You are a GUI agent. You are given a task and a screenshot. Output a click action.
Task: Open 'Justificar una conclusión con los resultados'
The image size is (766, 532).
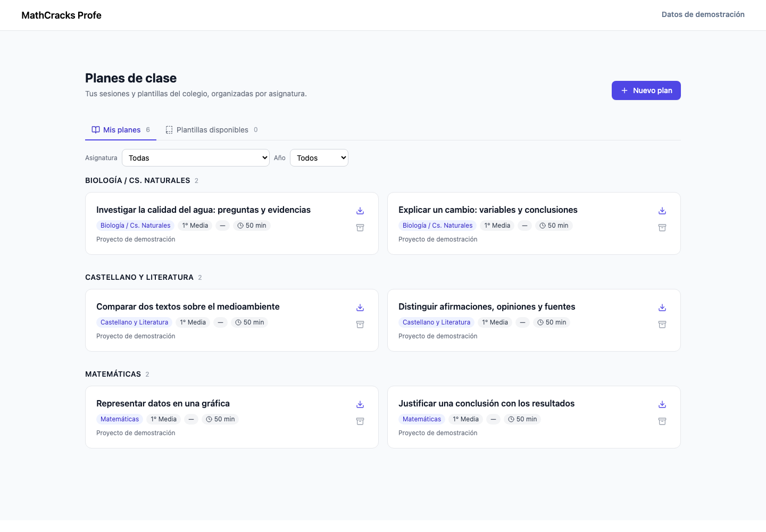pyautogui.click(x=486, y=404)
